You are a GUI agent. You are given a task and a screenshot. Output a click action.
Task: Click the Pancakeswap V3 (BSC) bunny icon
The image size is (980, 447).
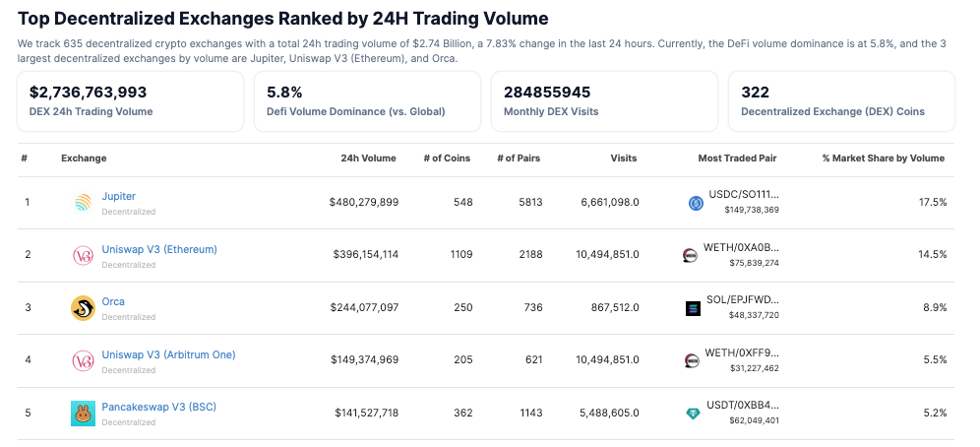click(x=83, y=414)
